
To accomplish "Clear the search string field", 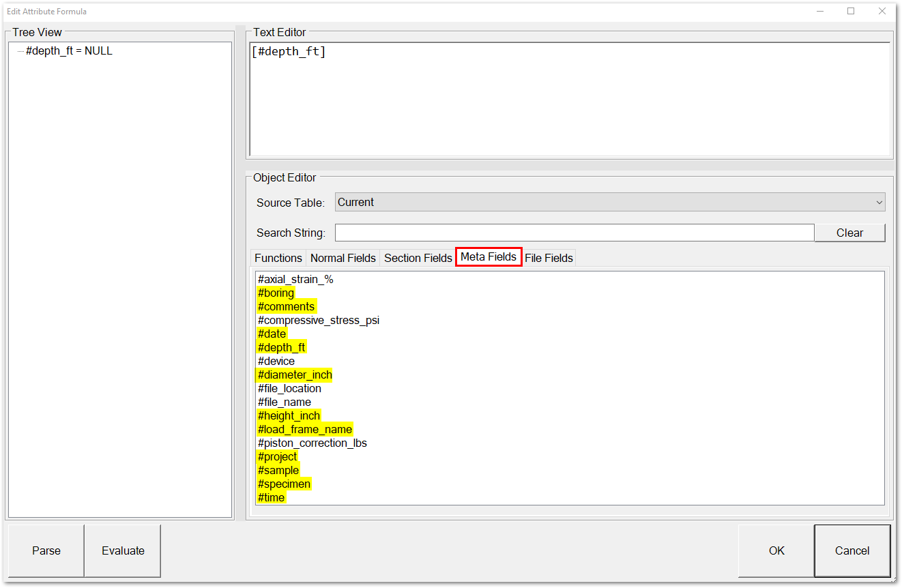I will point(849,233).
